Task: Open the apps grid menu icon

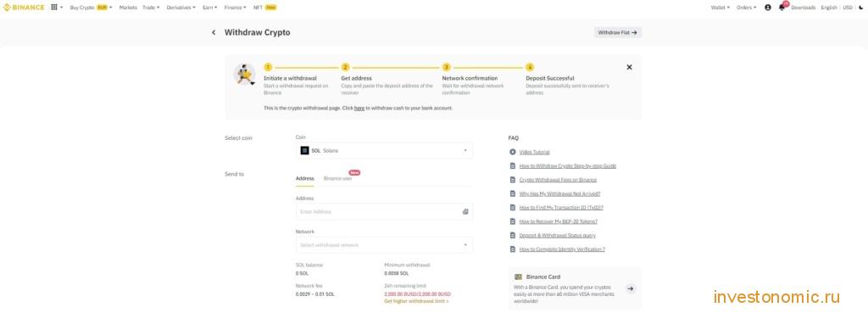Action: click(54, 8)
